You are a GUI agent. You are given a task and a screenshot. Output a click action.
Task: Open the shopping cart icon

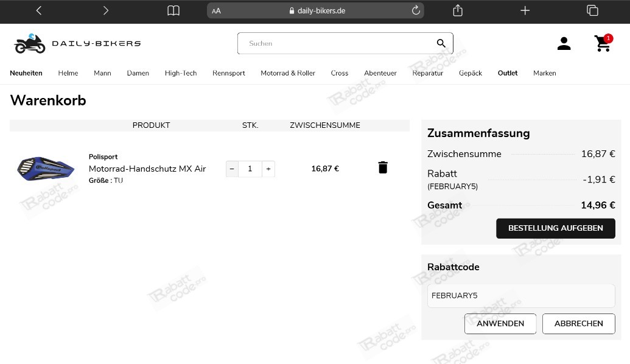click(602, 43)
